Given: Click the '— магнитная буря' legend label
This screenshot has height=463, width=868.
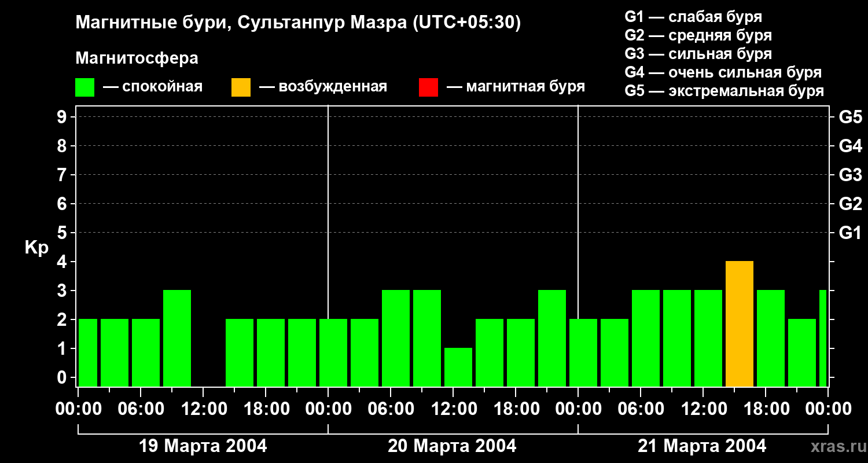Looking at the screenshot, I should [516, 87].
